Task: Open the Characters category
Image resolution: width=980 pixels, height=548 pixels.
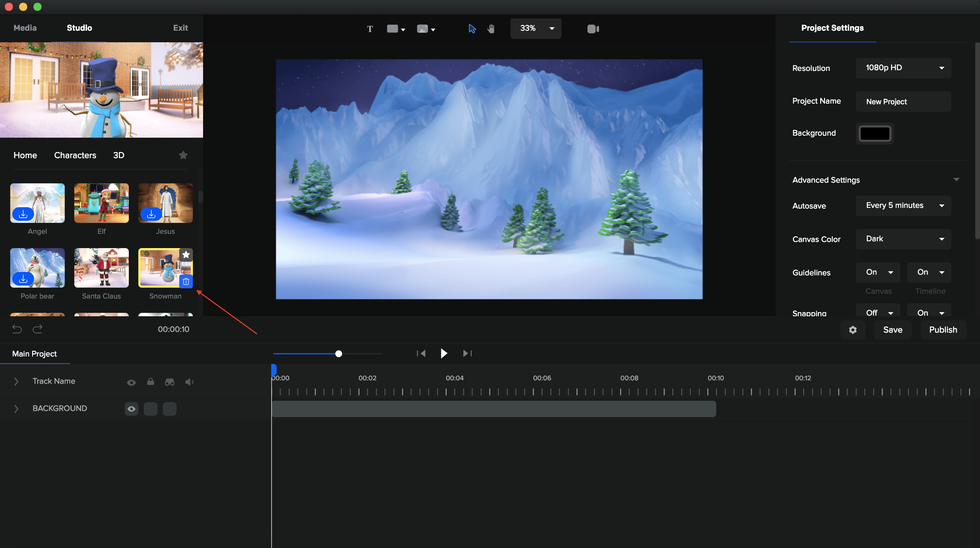Action: (75, 155)
